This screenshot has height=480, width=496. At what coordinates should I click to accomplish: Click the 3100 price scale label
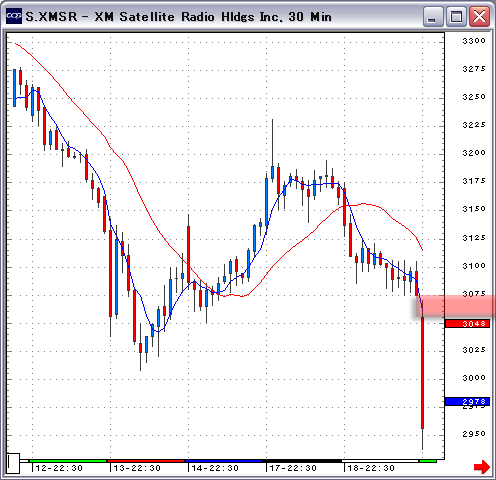tap(474, 266)
